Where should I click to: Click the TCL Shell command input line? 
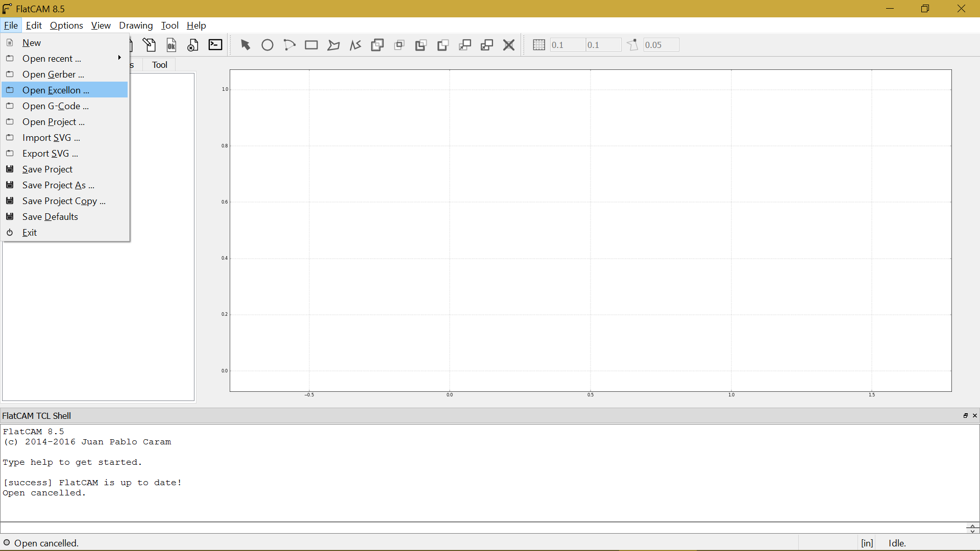tap(482, 528)
